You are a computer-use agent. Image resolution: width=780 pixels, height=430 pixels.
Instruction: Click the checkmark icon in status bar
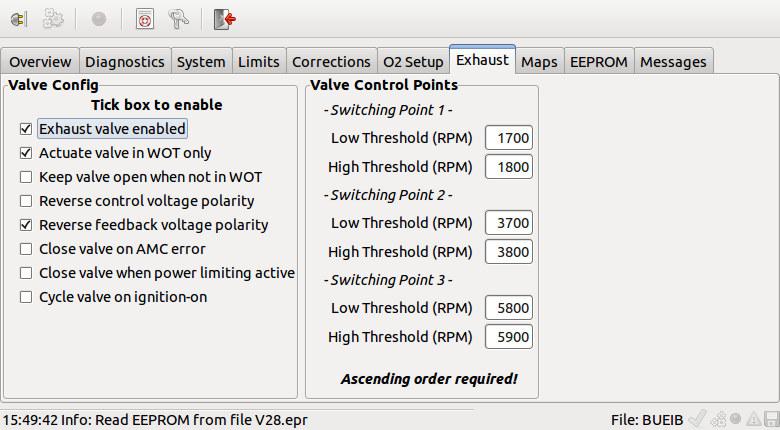click(698, 418)
